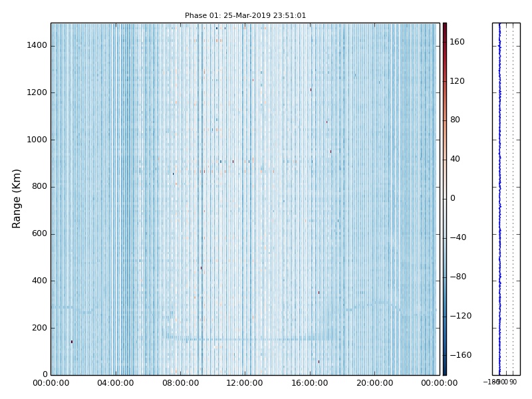Click the 90 tick label under the side plot
Viewport: 532px width, 399px height.
tap(513, 382)
